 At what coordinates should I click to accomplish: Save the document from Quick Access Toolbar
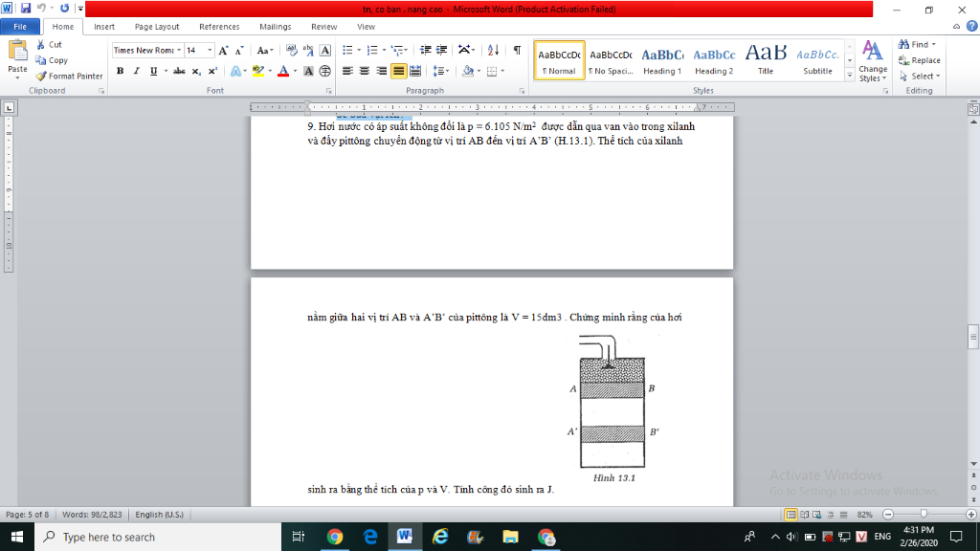[26, 9]
